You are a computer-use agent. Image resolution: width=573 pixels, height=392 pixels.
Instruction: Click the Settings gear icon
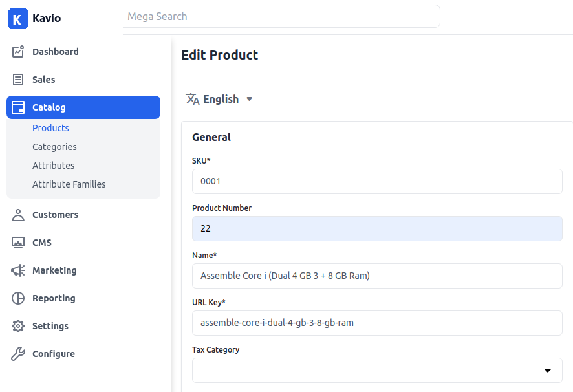(18, 326)
